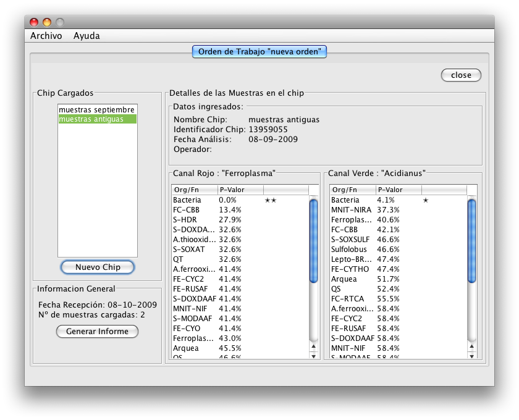Select MNIT-NIF row with 41.4% in Canal Rojo
Image resolution: width=519 pixels, height=420 pixels.
[x=240, y=309]
